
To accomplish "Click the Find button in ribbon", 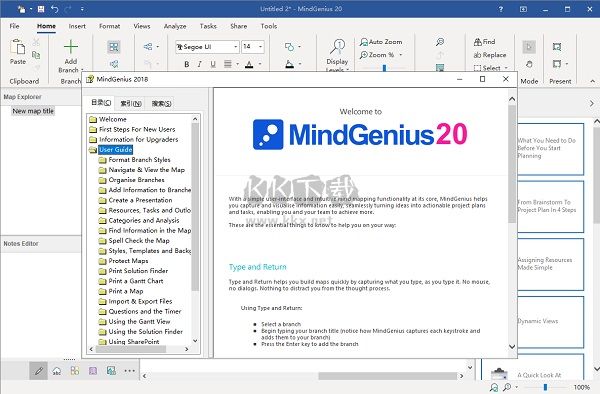I will [484, 42].
